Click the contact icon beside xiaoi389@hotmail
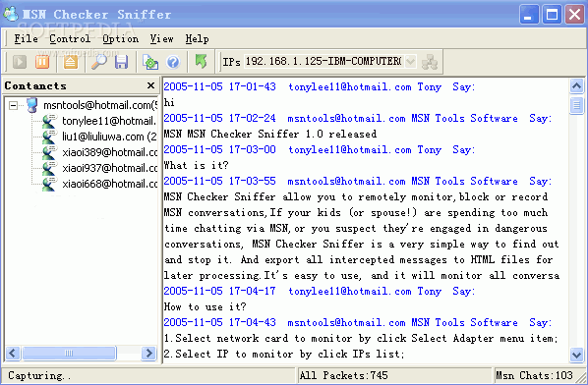Viewport: 588px width, 385px height. pos(49,152)
